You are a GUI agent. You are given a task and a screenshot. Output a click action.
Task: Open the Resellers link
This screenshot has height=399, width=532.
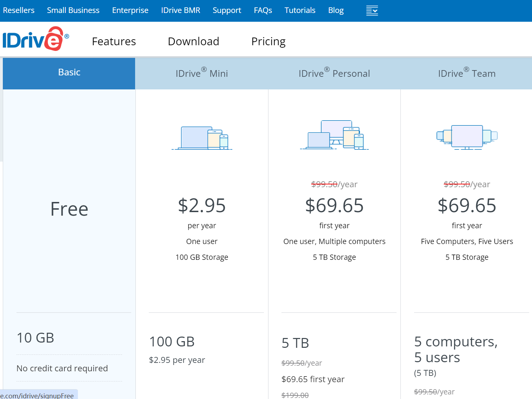click(x=19, y=11)
